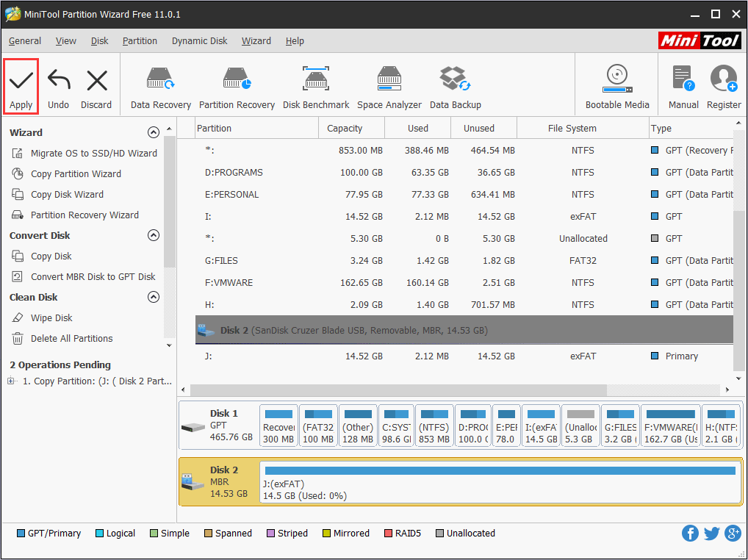This screenshot has height=560, width=748.
Task: Click the Unallocated legend swatch
Action: coord(439,534)
